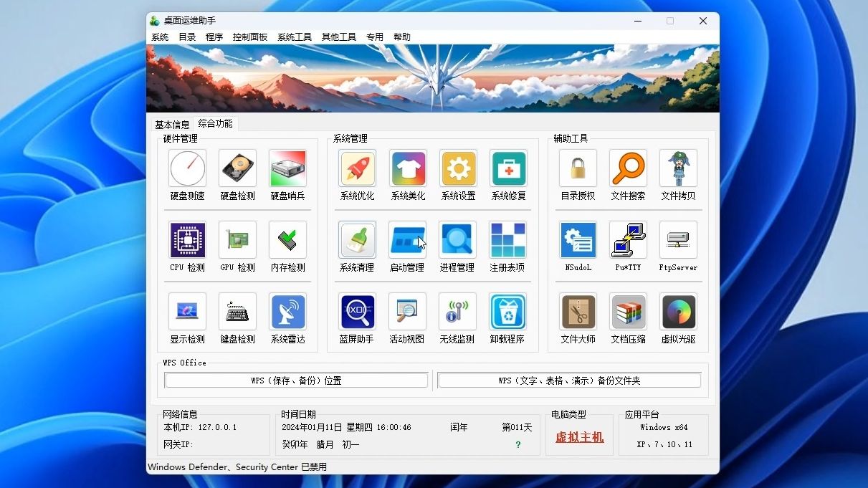Launch 卸载程序 uninstall recycle icon

click(508, 312)
